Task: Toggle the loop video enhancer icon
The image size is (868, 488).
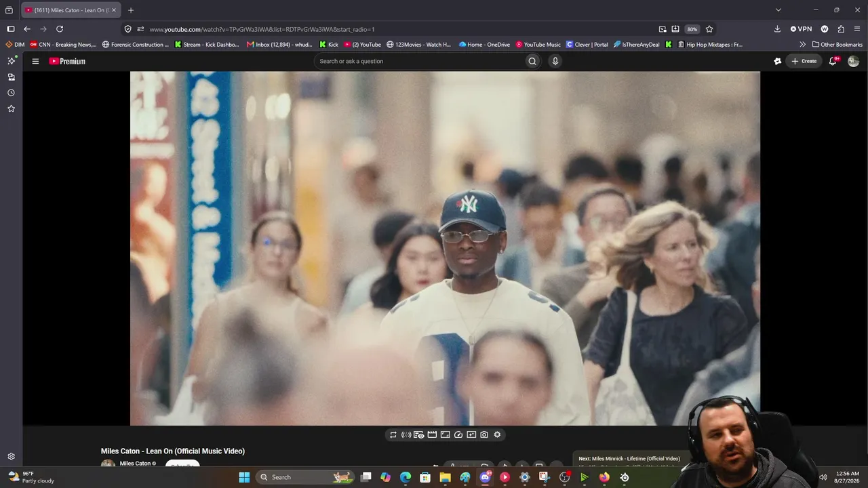Action: click(393, 434)
